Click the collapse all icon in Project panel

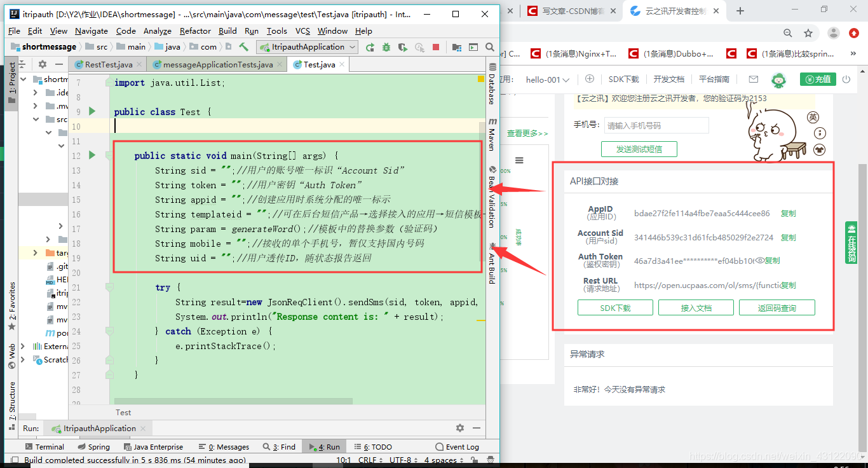point(23,64)
